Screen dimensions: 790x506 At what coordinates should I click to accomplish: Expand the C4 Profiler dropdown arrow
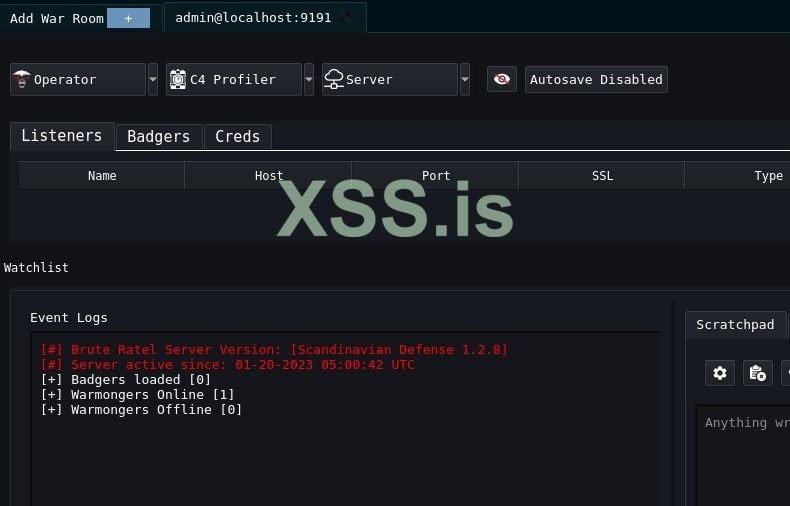pos(309,80)
